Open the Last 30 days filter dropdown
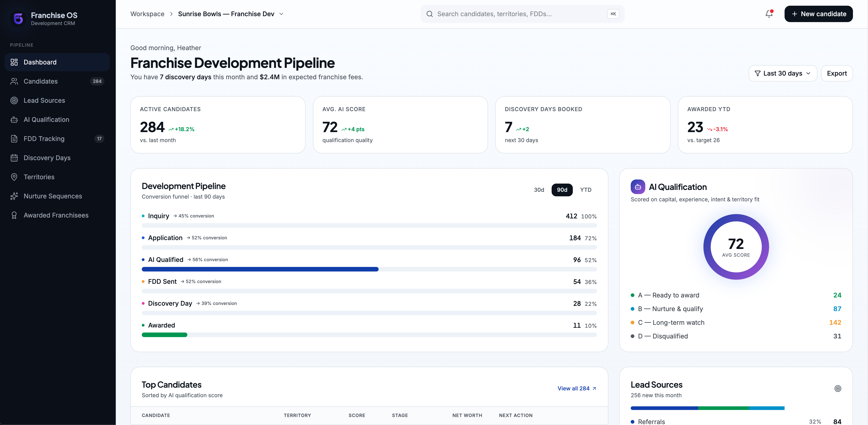 pyautogui.click(x=783, y=73)
